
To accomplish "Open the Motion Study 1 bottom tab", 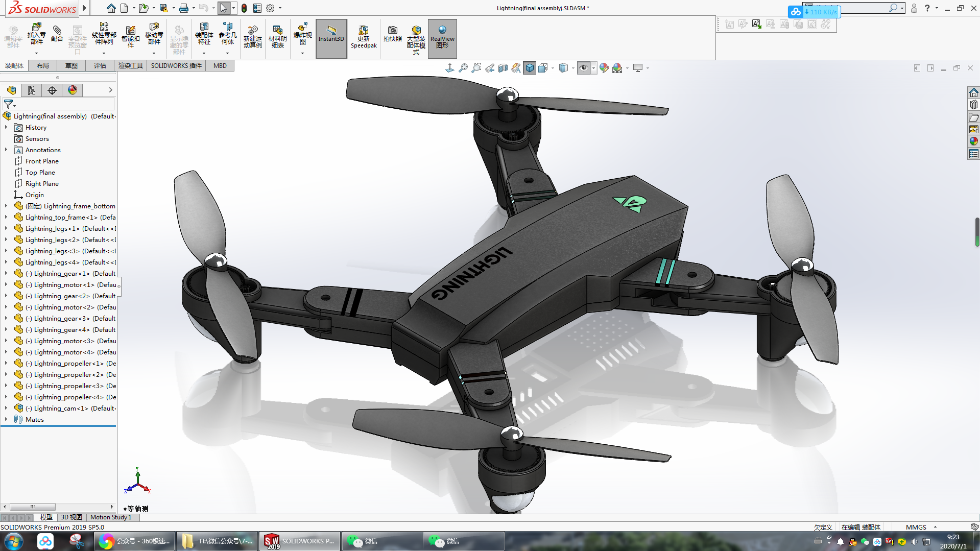I will 111,517.
